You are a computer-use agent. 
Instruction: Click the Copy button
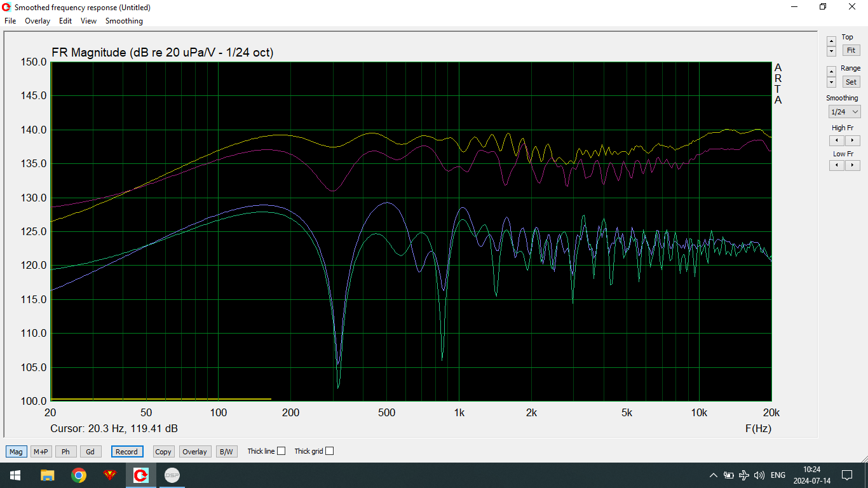click(x=163, y=452)
